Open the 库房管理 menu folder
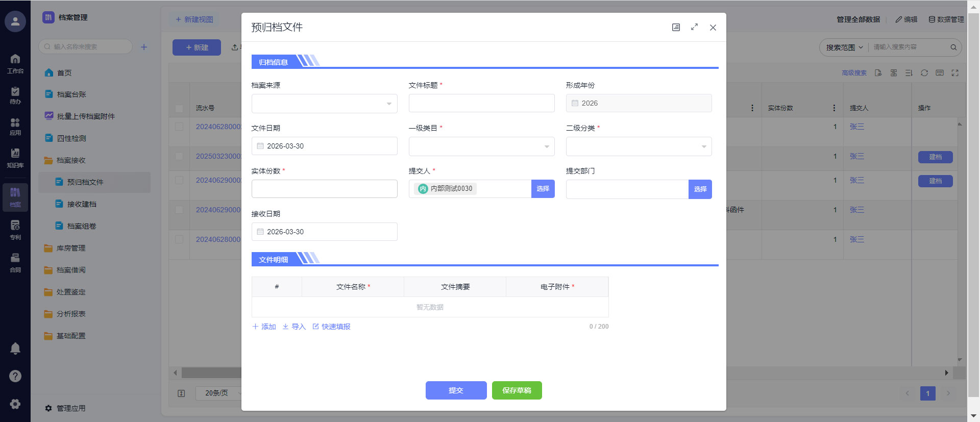980x422 pixels. click(71, 248)
